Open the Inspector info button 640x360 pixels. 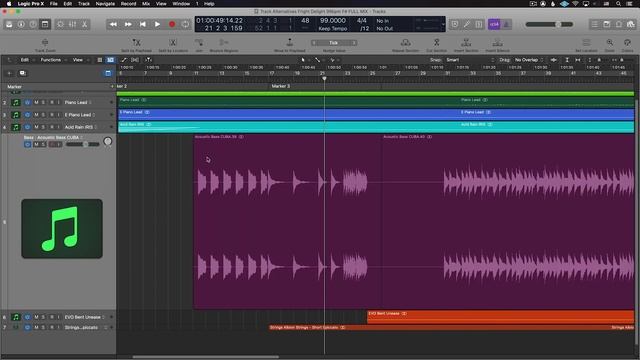click(21, 24)
